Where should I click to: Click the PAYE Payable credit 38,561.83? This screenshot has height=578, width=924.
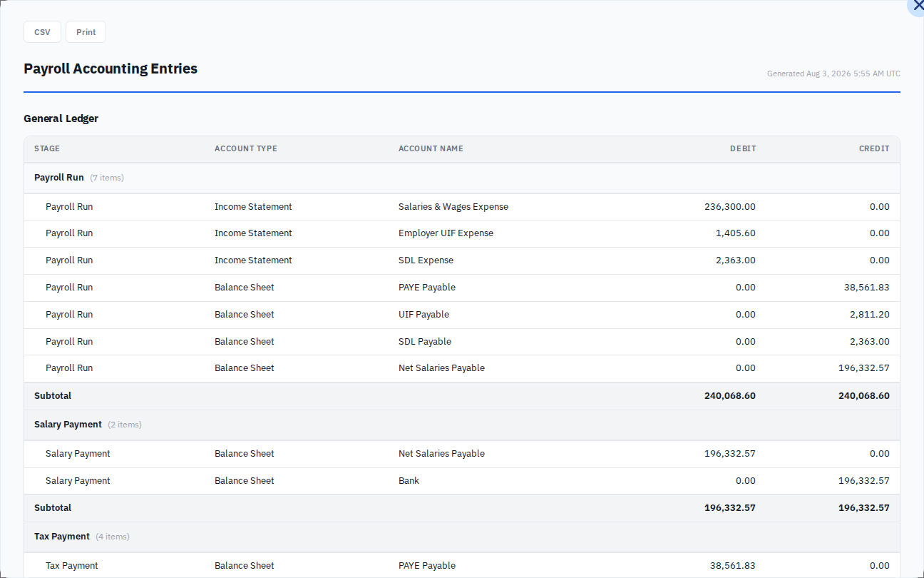[x=866, y=288]
